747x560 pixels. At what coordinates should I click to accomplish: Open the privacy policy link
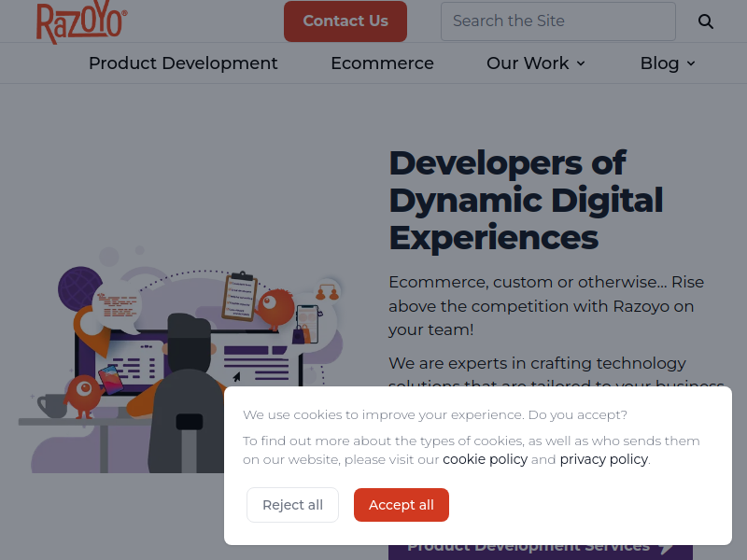[603, 459]
